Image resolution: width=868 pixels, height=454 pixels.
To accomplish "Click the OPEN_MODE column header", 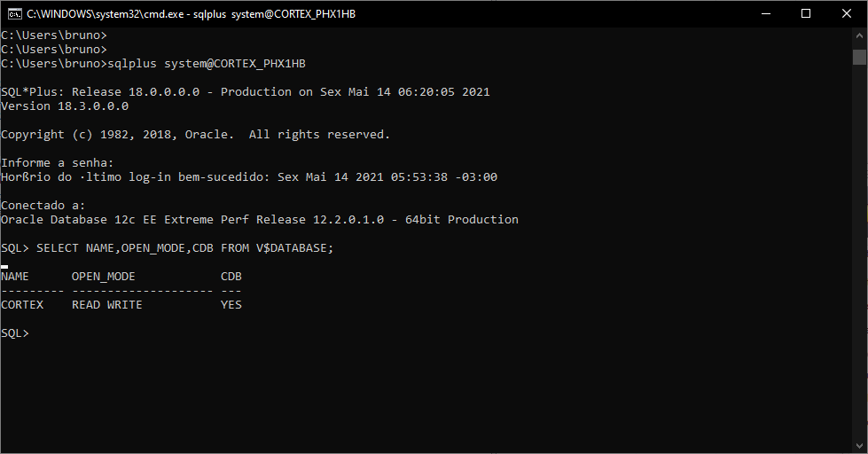I will pos(104,277).
